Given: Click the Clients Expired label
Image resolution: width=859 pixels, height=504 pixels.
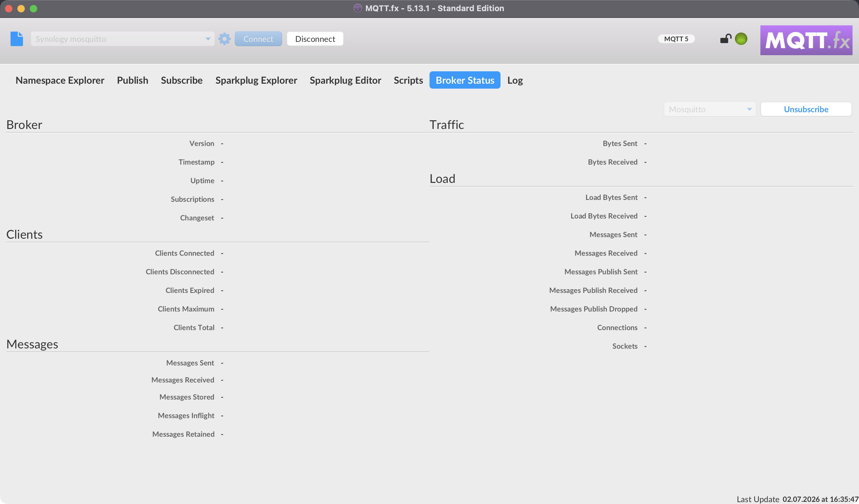Looking at the screenshot, I should [x=190, y=290].
